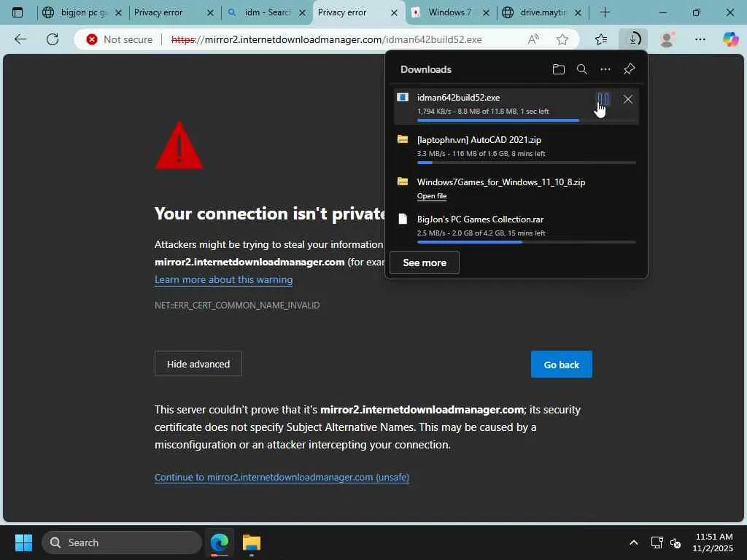Open downloads folder icon in Downloads panel
The width and height of the screenshot is (747, 560).
click(x=558, y=69)
